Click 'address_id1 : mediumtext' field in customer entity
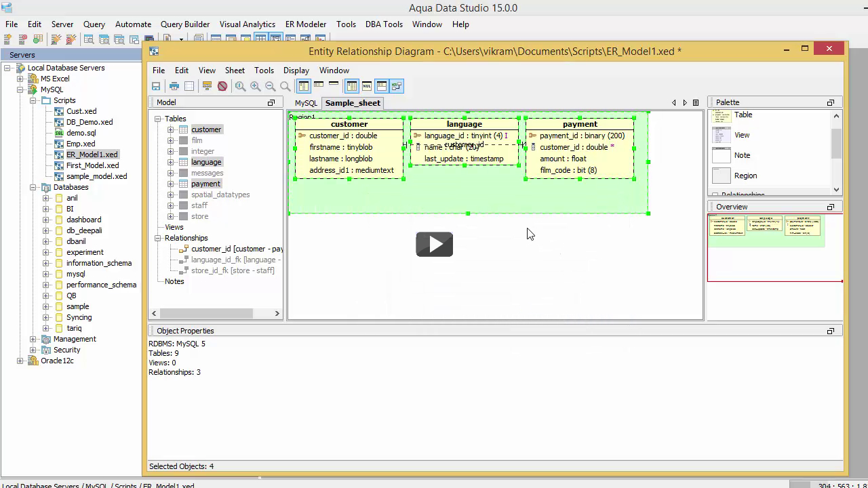The width and height of the screenshot is (868, 488). pos(351,170)
